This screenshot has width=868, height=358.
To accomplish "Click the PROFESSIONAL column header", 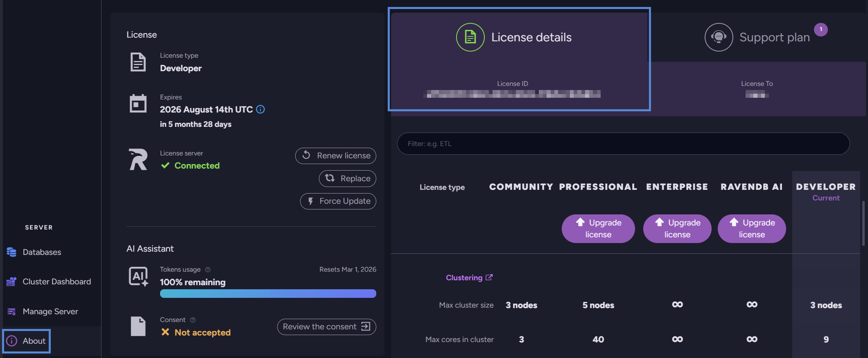I will tap(598, 187).
